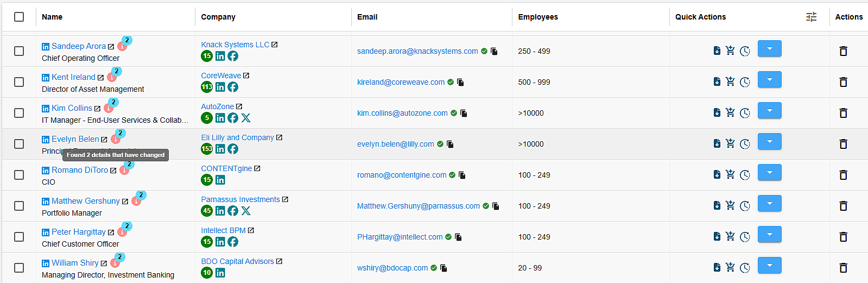This screenshot has width=868, height=283.
Task: Sort by the Company column header
Action: tap(218, 17)
